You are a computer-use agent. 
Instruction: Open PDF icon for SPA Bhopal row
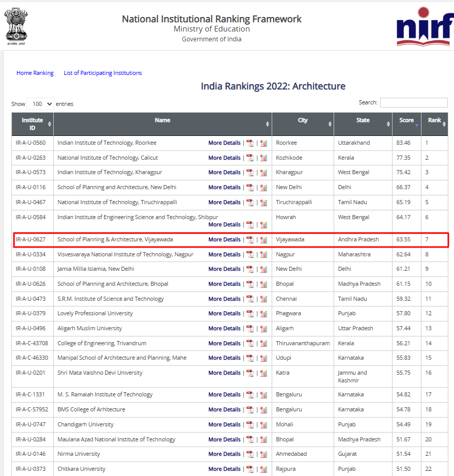[x=250, y=284]
